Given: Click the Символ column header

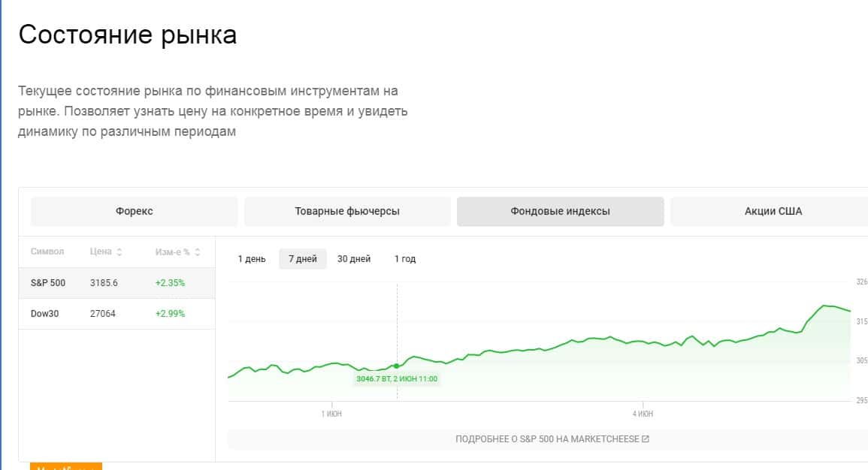Looking at the screenshot, I should 47,252.
